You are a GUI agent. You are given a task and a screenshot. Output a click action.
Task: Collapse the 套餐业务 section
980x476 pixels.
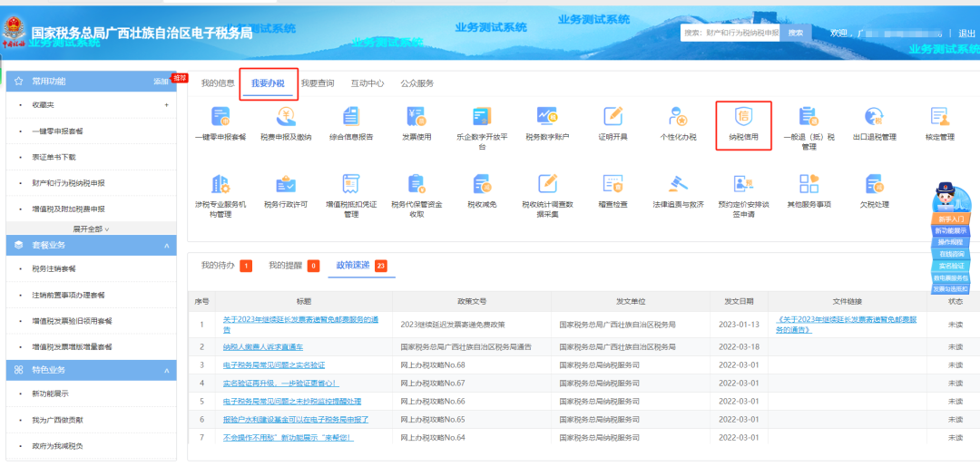(166, 246)
